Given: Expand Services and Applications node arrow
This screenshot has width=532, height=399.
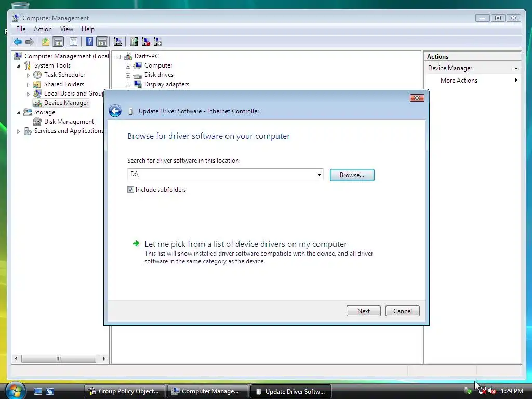Looking at the screenshot, I should click(x=18, y=131).
